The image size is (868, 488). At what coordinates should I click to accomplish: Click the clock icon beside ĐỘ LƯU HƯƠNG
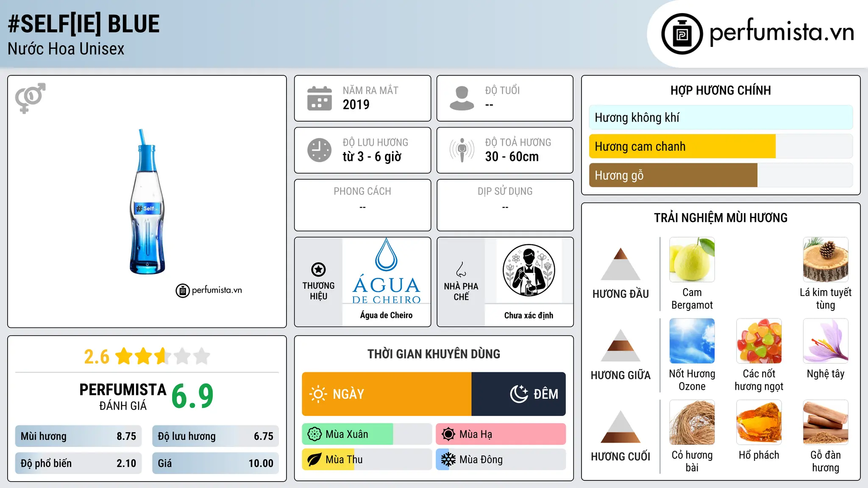point(320,150)
